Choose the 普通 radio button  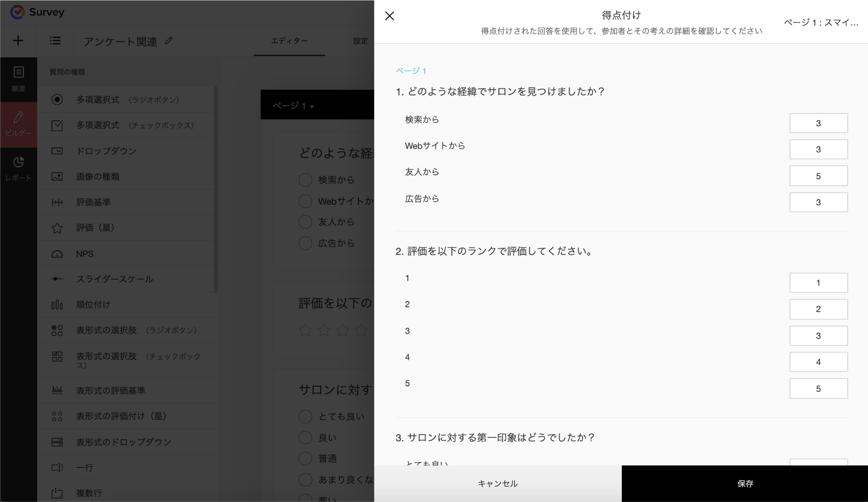point(305,459)
